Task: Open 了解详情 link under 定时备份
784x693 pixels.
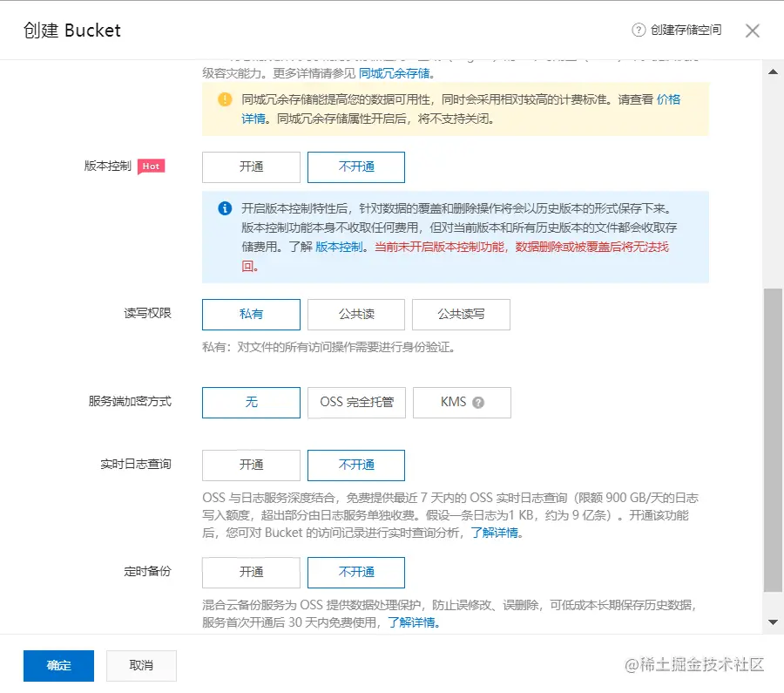Action: tap(411, 623)
